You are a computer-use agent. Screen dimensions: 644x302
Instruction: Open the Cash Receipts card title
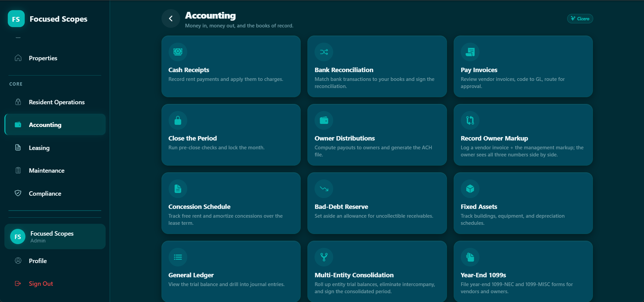pos(189,70)
